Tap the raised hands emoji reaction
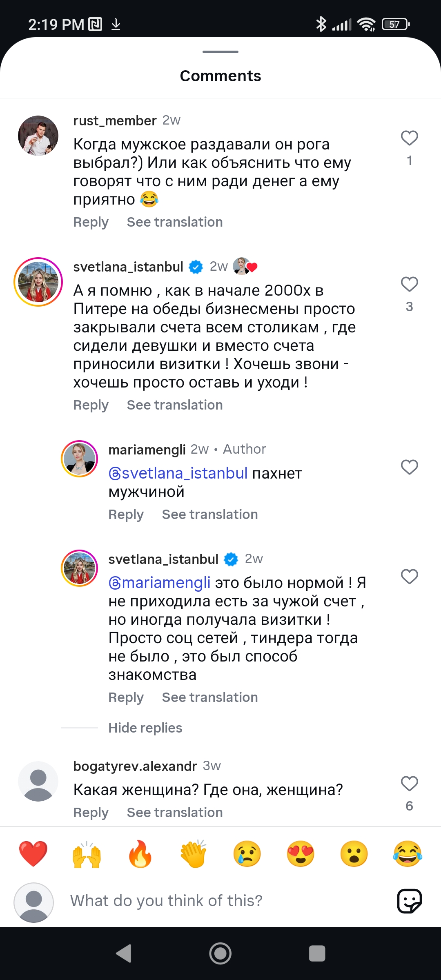Viewport: 441px width, 980px height. click(87, 854)
